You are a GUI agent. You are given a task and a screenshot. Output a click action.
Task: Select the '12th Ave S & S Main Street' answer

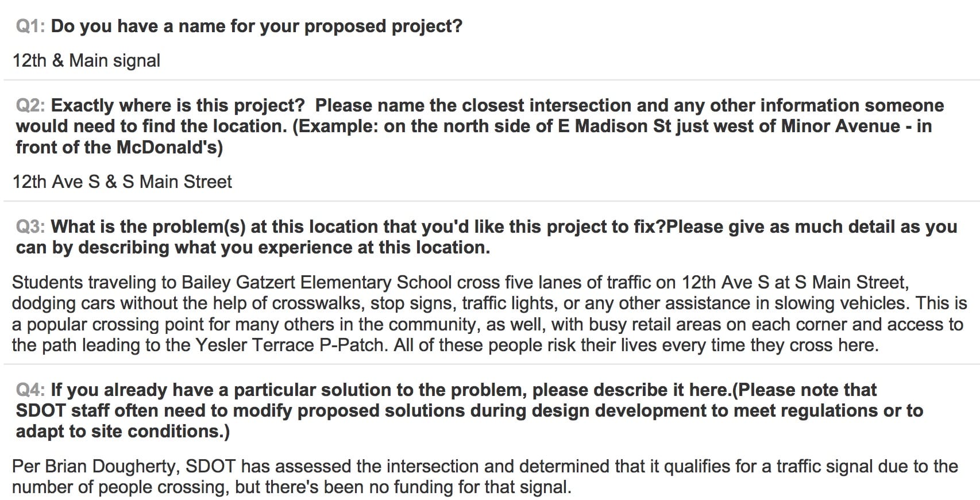click(122, 182)
